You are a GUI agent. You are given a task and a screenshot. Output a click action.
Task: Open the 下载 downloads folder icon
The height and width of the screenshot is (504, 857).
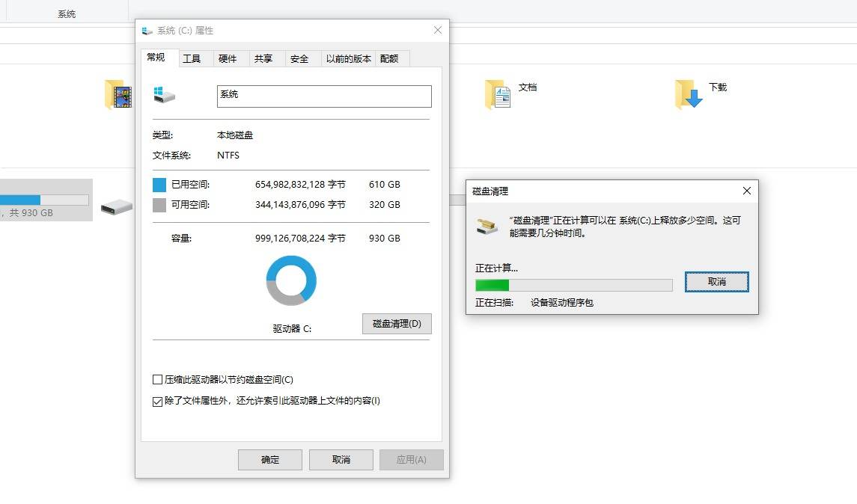(689, 95)
